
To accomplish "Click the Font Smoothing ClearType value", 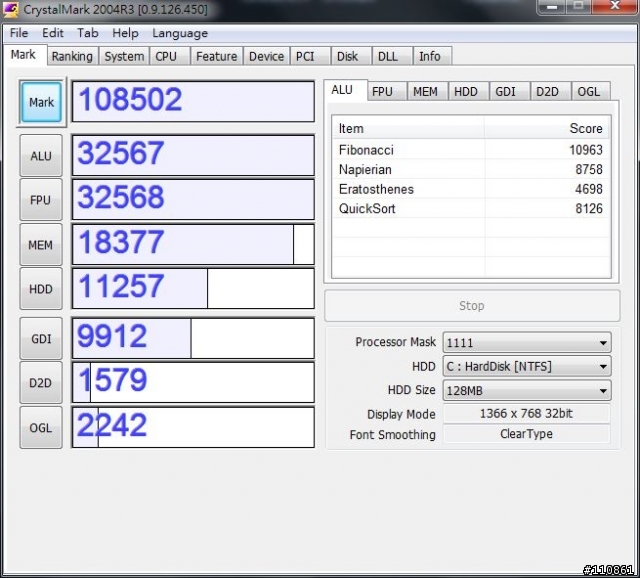I will tap(527, 434).
